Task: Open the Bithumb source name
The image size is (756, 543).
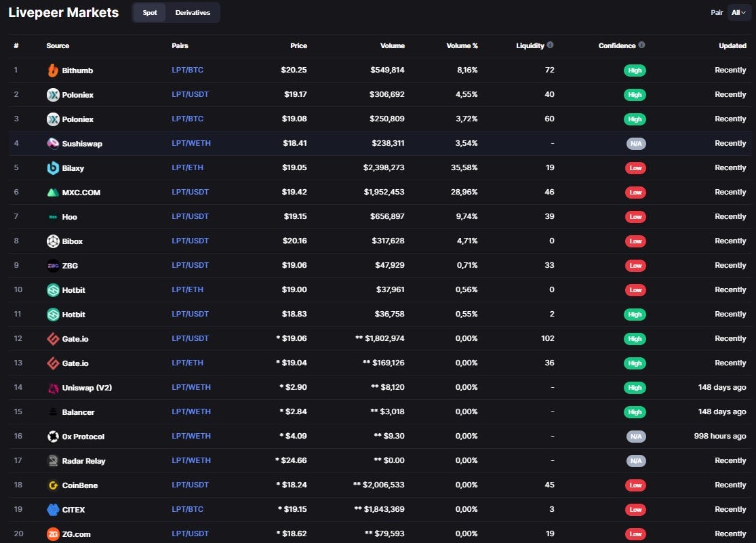Action: pos(77,71)
